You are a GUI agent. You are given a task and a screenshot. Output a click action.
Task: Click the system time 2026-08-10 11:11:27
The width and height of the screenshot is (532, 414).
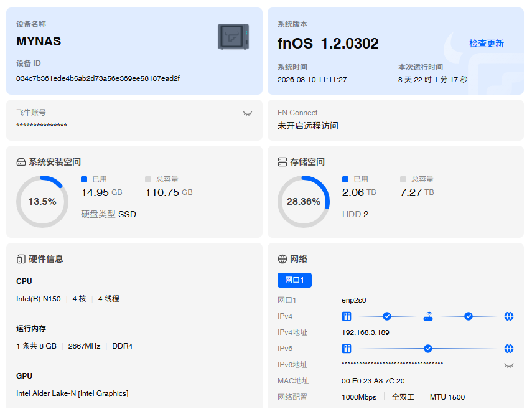click(312, 80)
